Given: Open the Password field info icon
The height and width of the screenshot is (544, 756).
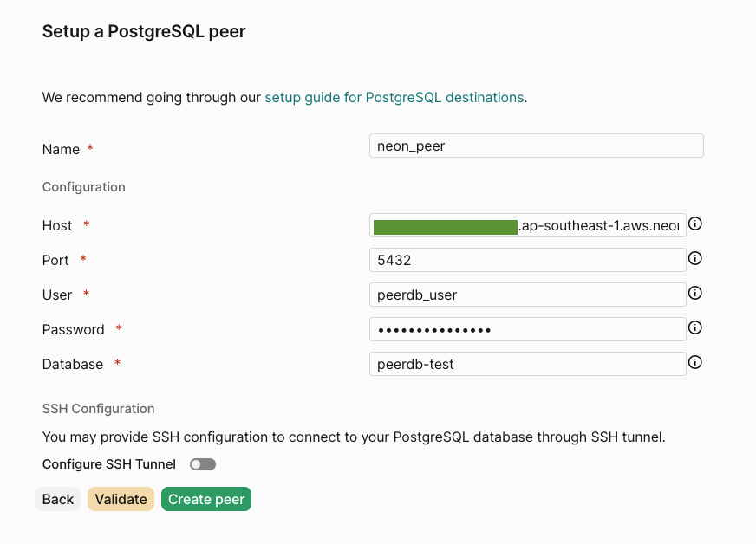Looking at the screenshot, I should tap(694, 327).
